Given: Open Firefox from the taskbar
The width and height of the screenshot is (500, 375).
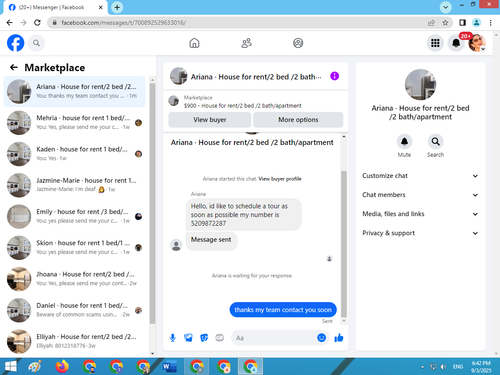Looking at the screenshot, I should coord(62,367).
